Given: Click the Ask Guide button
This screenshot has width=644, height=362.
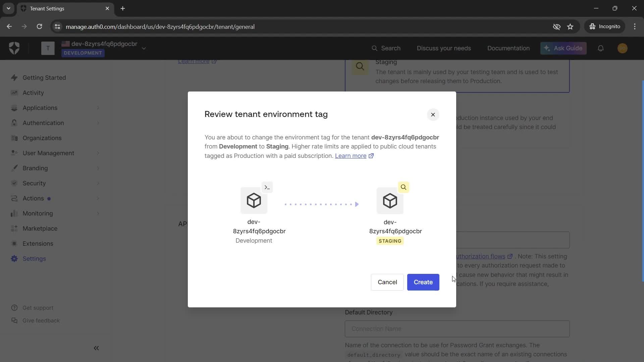Looking at the screenshot, I should click(563, 48).
